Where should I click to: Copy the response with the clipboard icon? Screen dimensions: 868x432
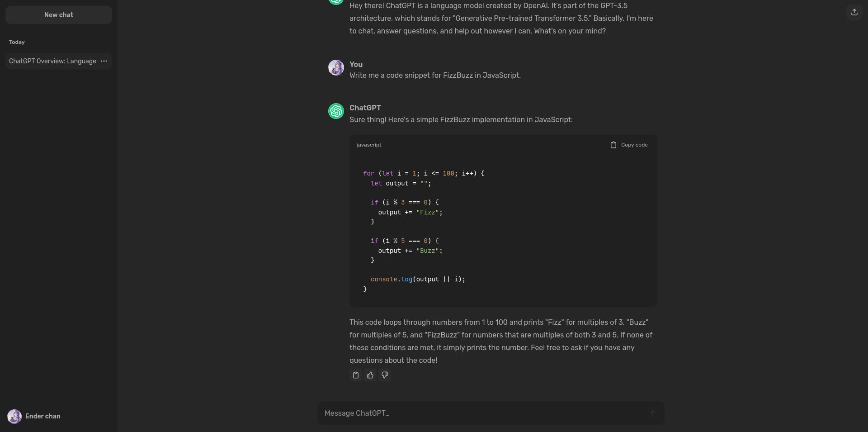point(356,375)
